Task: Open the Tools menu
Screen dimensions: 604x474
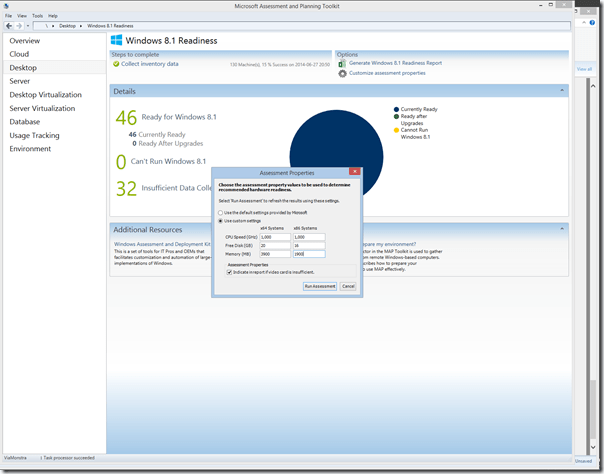Action: click(x=37, y=16)
